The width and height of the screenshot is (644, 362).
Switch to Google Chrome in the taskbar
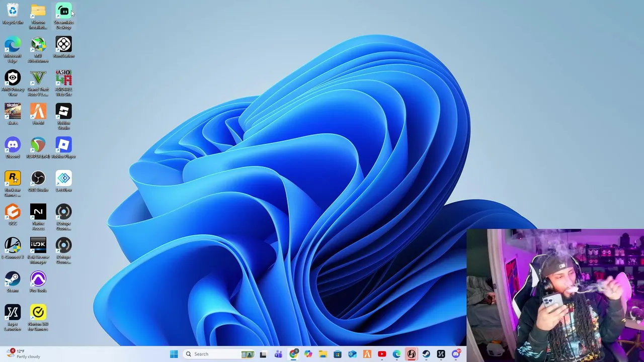[293, 354]
